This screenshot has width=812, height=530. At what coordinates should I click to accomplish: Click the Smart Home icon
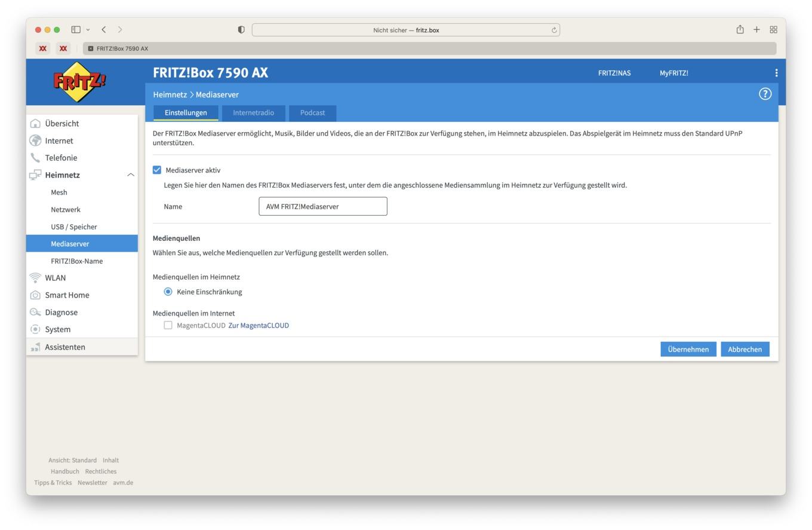[x=35, y=295]
